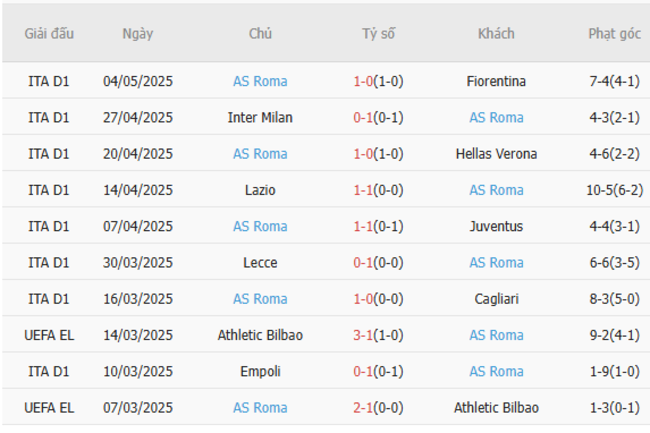This screenshot has width=650, height=433.
Task: Click AS Roma in the Lazio match row
Action: [x=496, y=190]
